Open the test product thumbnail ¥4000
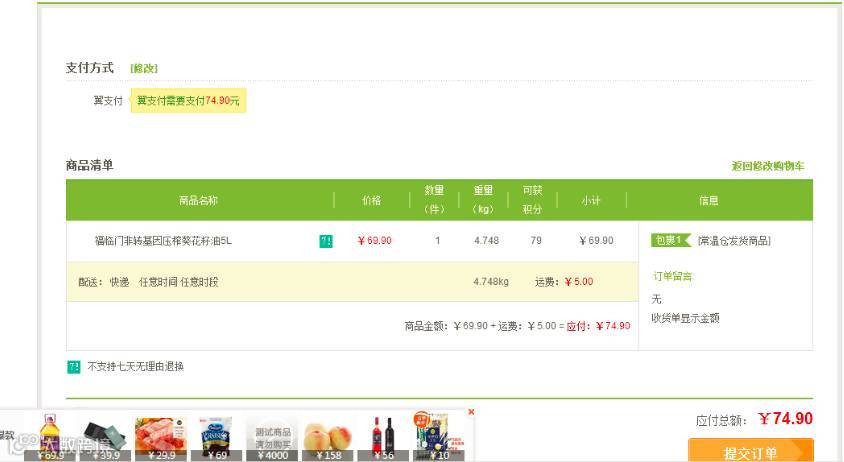Screen dimensions: 844x462 tap(272, 437)
